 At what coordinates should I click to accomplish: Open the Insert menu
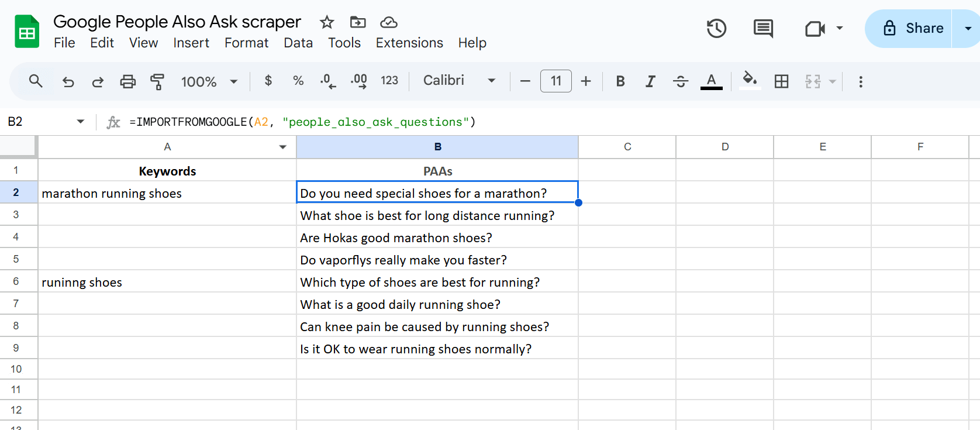[191, 43]
